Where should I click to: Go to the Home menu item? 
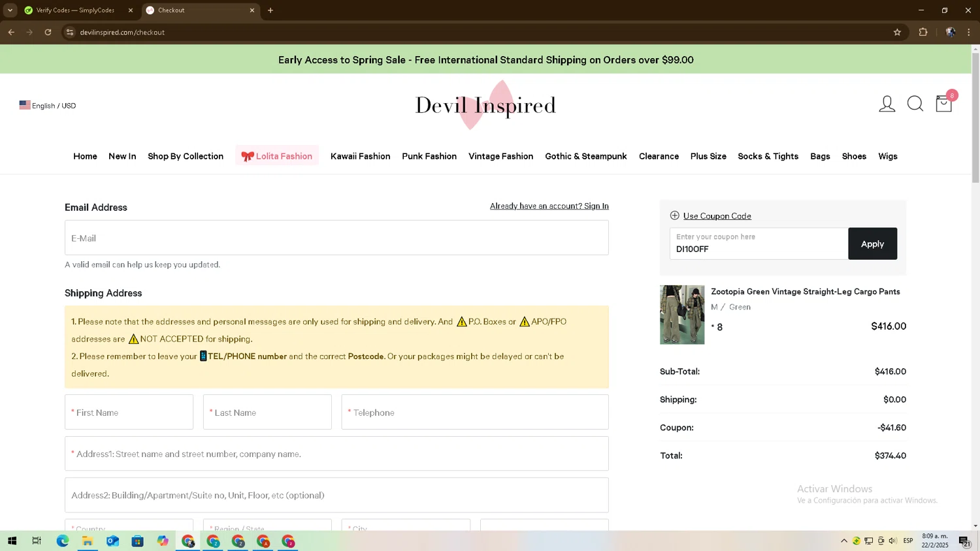[x=85, y=156]
